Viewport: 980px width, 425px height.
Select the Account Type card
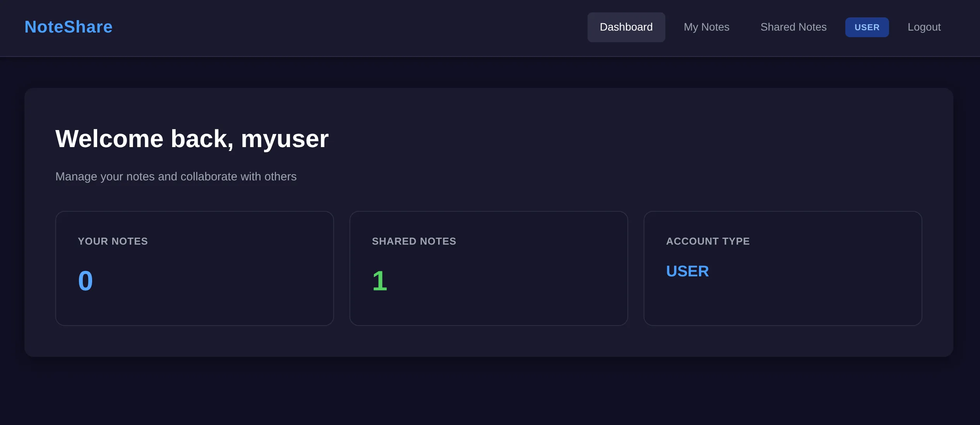[x=783, y=268]
